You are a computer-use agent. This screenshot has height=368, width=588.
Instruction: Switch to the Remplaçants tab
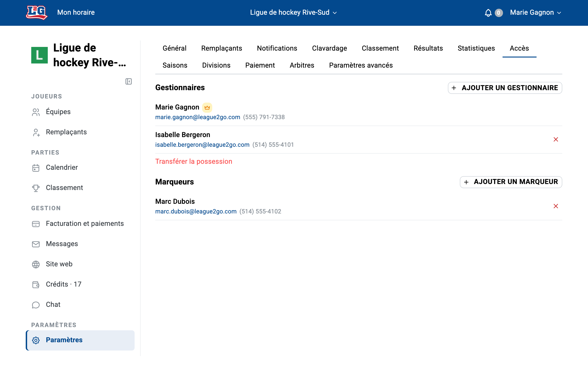pos(222,48)
